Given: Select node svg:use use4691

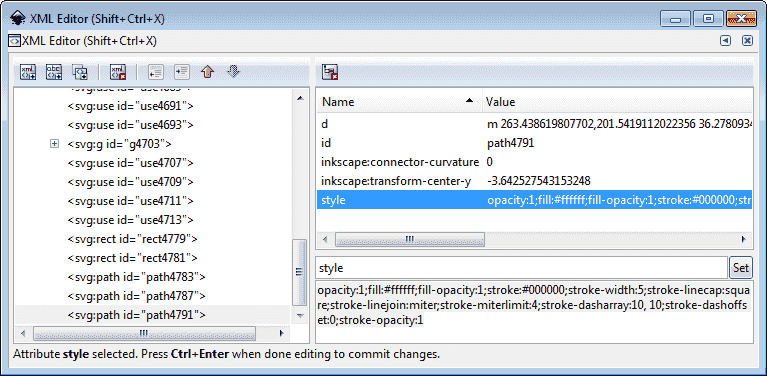Looking at the screenshot, I should pyautogui.click(x=131, y=106).
